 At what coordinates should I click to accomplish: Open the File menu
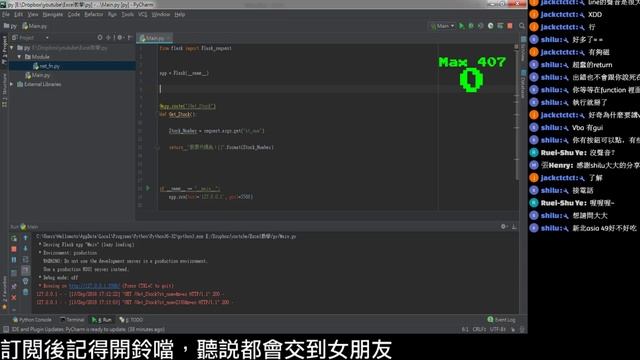coord(6,14)
